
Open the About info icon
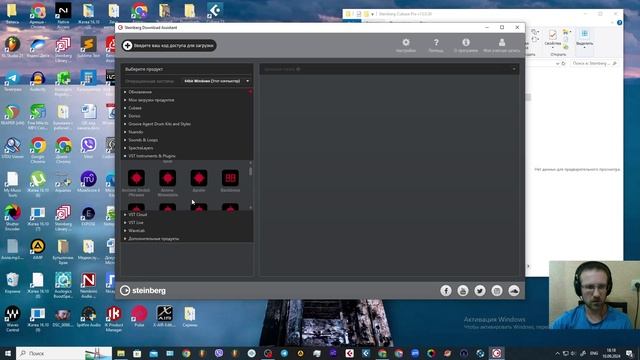[x=466, y=45]
